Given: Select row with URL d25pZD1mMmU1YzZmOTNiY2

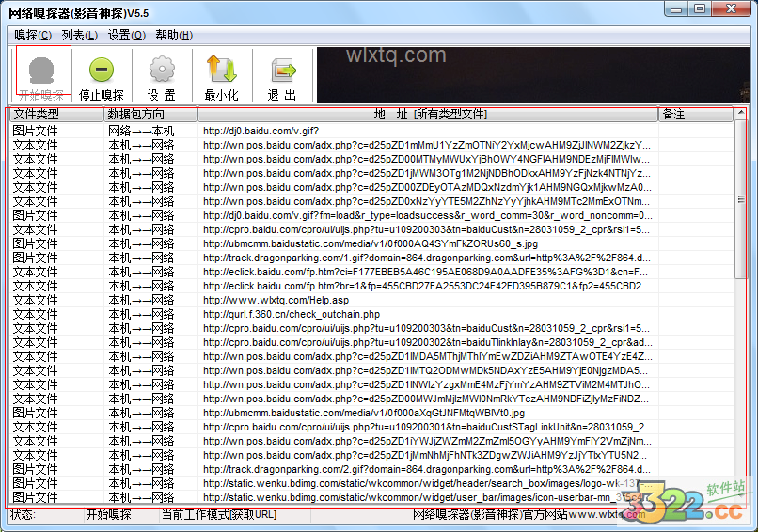Looking at the screenshot, I should [371, 145].
